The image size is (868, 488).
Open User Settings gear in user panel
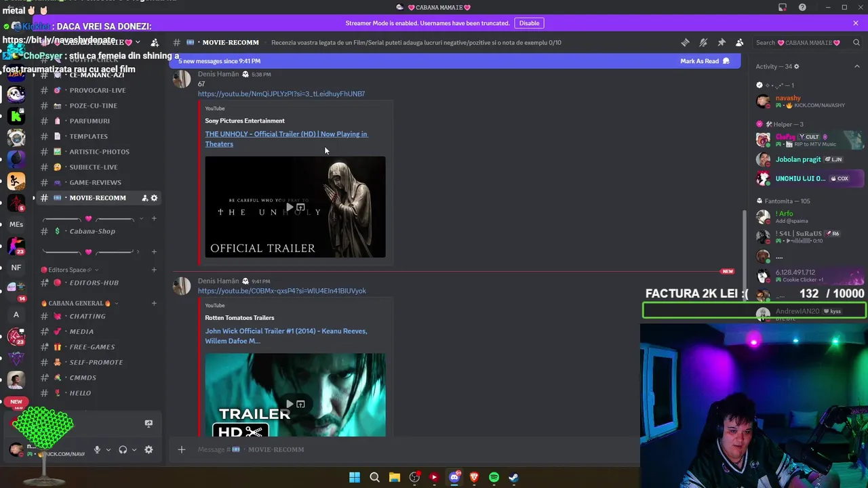pos(149,449)
